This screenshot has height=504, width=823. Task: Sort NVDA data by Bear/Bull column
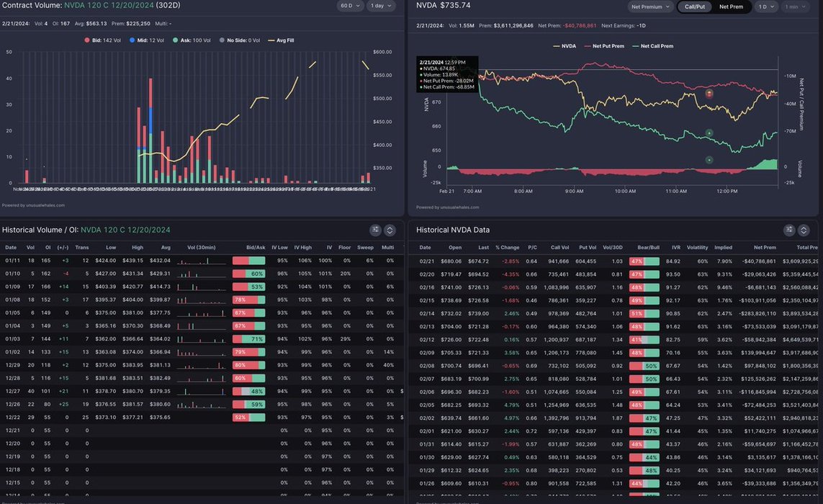click(x=648, y=247)
